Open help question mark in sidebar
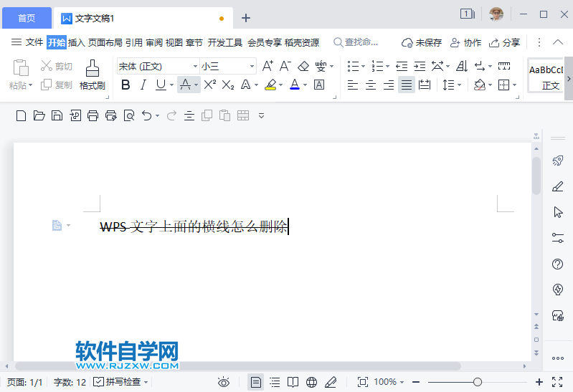Screen dimensions: 573x392 point(558,264)
